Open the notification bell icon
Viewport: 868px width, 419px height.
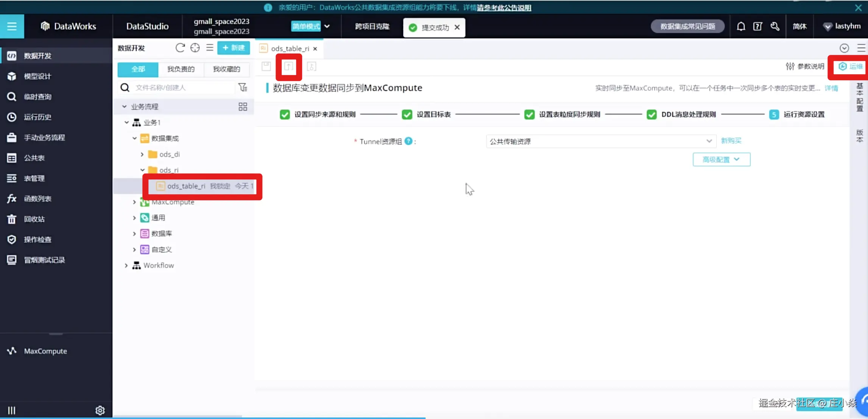(x=741, y=26)
